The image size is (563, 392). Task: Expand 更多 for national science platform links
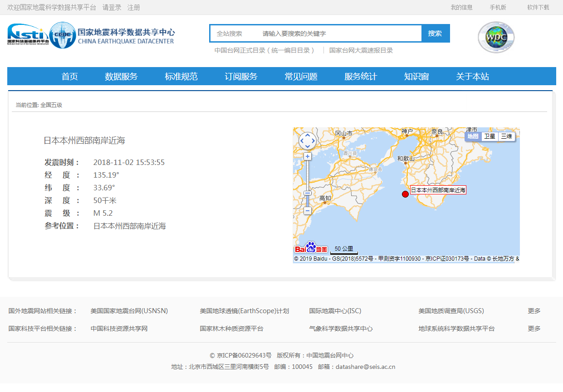point(534,329)
